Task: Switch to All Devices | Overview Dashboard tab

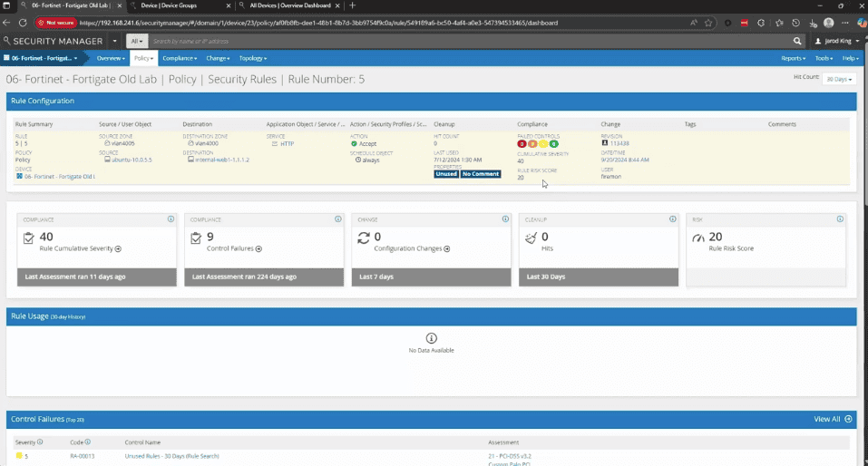Action: click(x=289, y=5)
